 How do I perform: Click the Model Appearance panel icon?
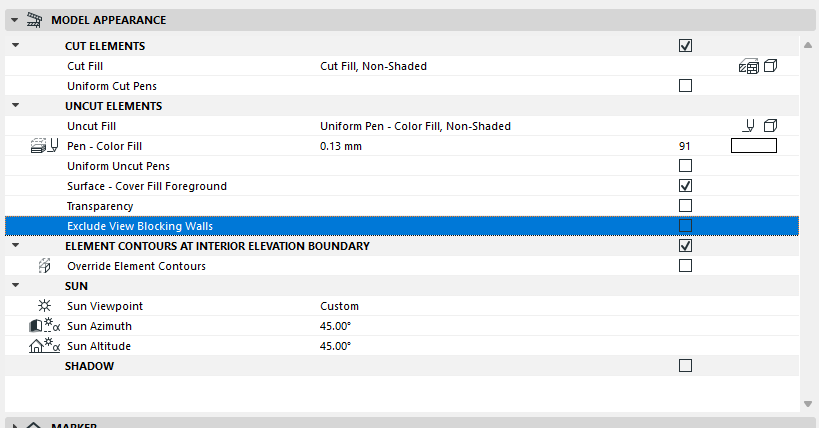(x=37, y=20)
